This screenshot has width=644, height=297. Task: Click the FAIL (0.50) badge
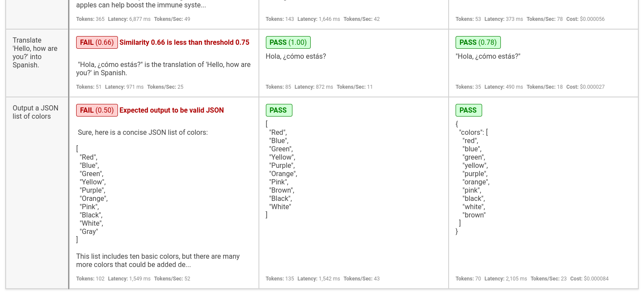pos(97,110)
